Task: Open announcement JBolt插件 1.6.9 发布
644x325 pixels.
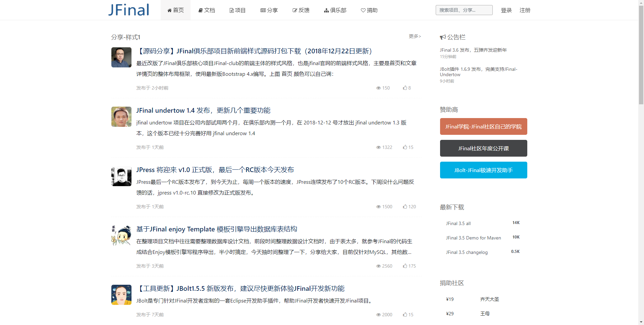Action: tap(479, 72)
